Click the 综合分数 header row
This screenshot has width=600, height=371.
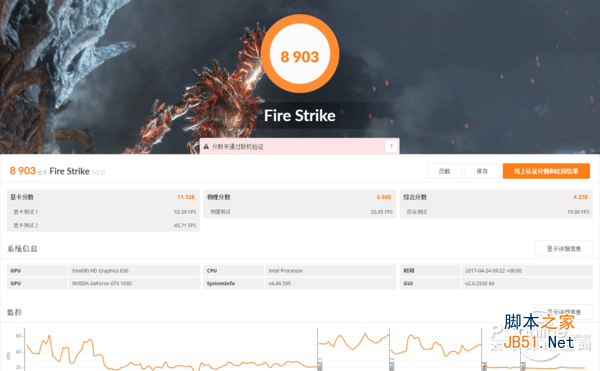(496, 197)
